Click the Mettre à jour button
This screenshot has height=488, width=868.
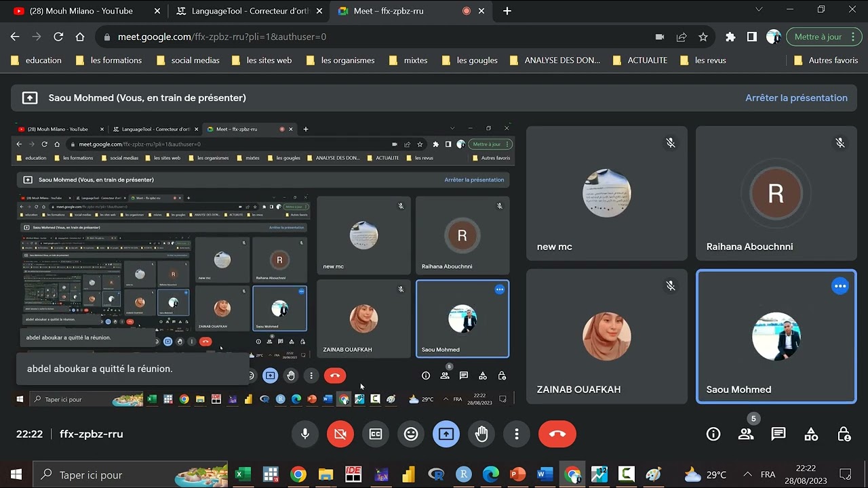pyautogui.click(x=818, y=37)
